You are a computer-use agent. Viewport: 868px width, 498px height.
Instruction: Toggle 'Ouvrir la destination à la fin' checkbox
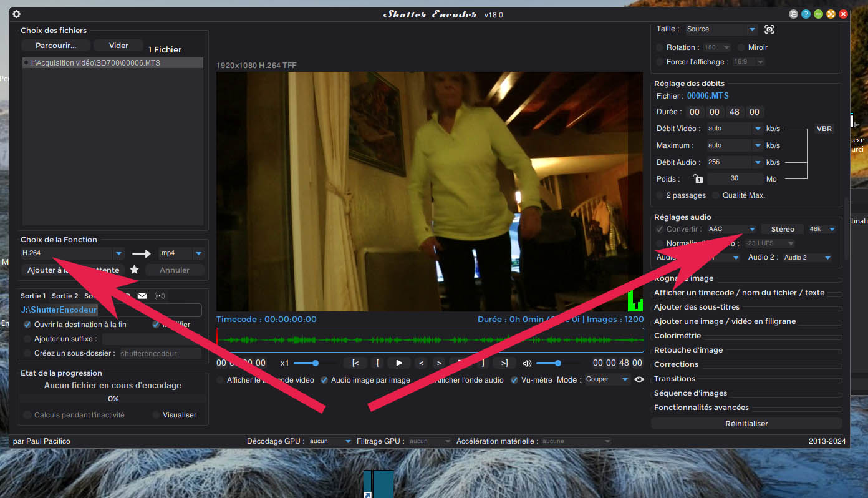(x=27, y=325)
